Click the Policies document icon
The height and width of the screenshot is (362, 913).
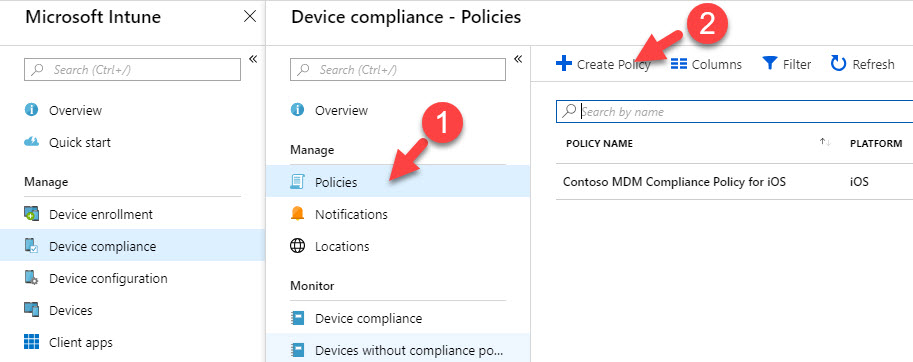coord(298,182)
